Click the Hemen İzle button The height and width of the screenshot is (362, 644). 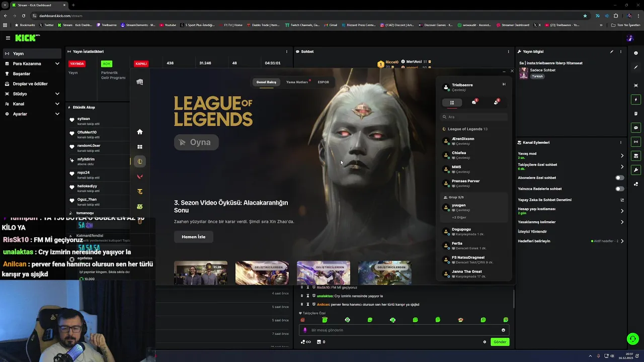194,237
